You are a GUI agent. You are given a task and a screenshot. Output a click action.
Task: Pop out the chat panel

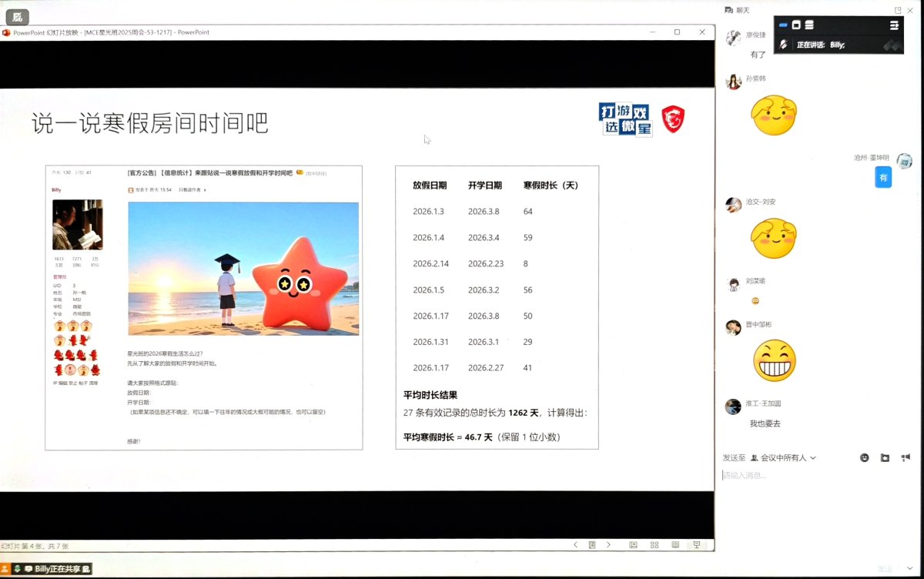pos(898,10)
